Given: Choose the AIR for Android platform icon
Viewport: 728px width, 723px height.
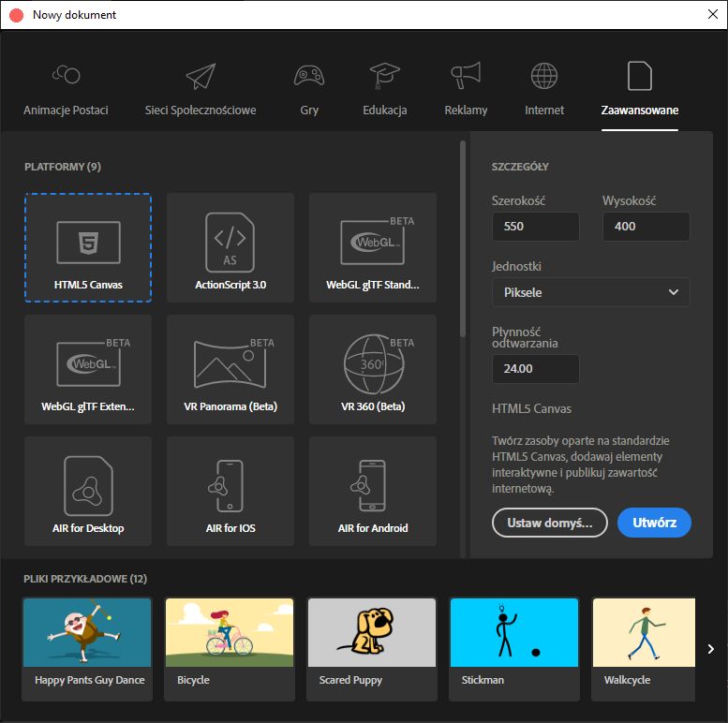Looking at the screenshot, I should (x=368, y=485).
